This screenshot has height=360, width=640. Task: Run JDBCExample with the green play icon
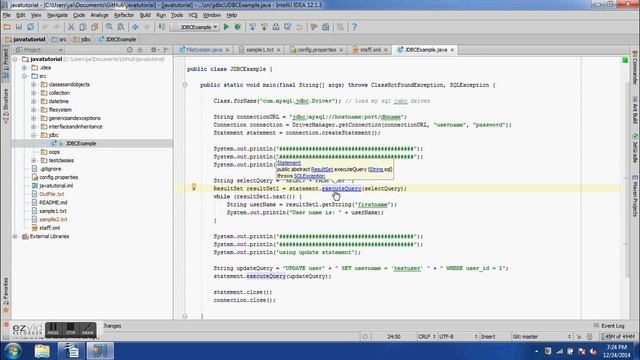226,27
